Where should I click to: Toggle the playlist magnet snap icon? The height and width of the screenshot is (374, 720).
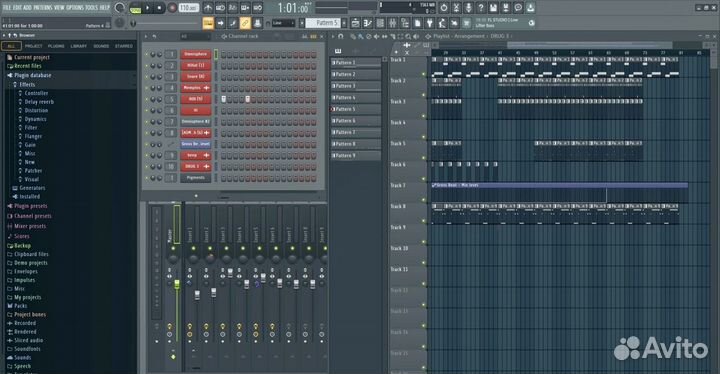pos(341,36)
